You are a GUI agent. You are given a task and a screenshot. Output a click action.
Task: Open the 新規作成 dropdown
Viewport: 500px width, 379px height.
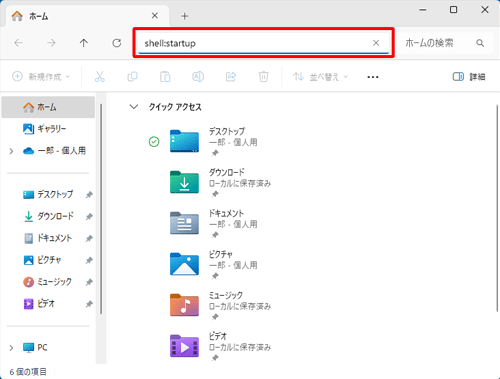41,77
